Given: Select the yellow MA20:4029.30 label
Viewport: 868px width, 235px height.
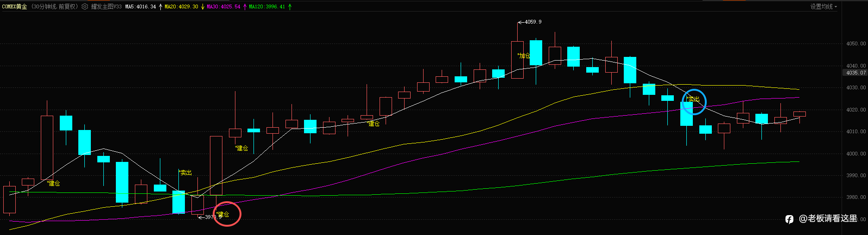Looking at the screenshot, I should tap(182, 6).
